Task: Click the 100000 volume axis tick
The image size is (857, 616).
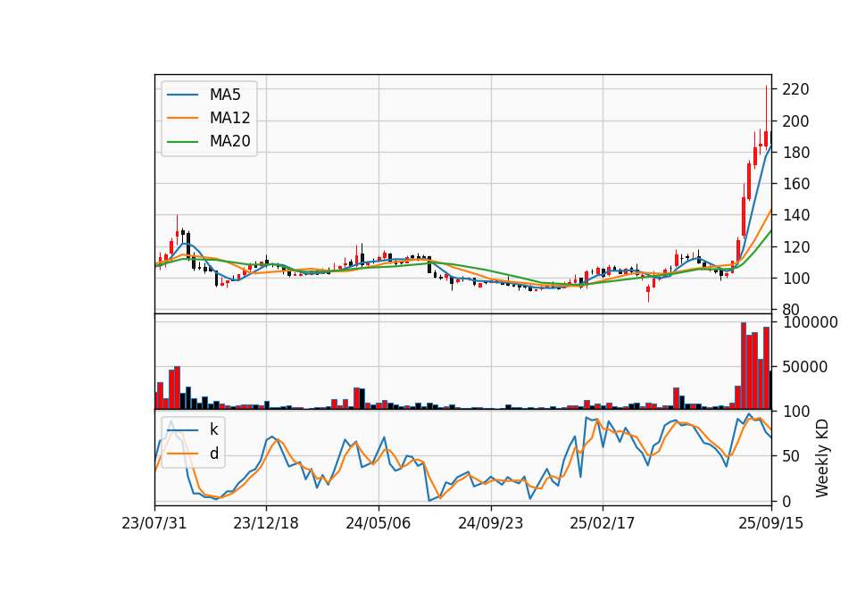Action: 810,322
